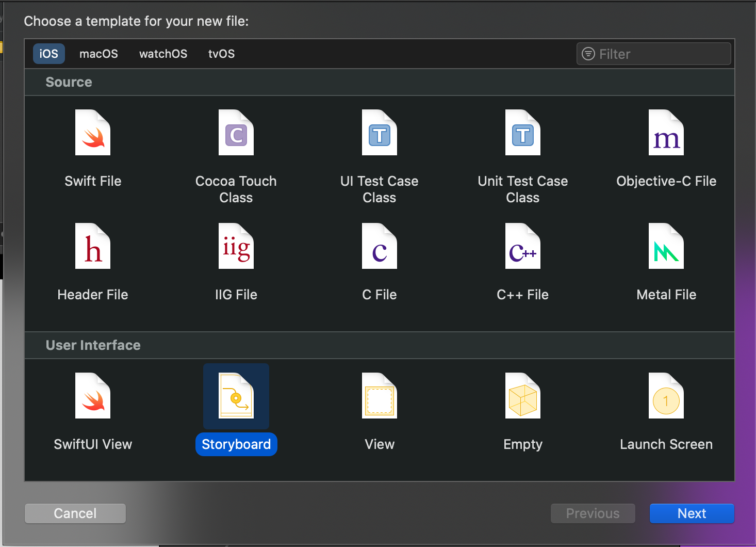Click the "Empty" template label
Screen dimensions: 756x547
pos(523,444)
